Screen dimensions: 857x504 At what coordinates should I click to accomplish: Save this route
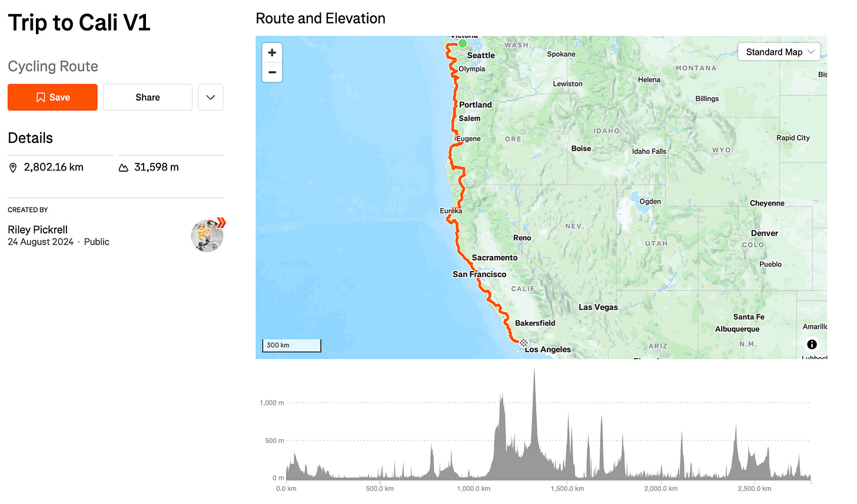(52, 97)
